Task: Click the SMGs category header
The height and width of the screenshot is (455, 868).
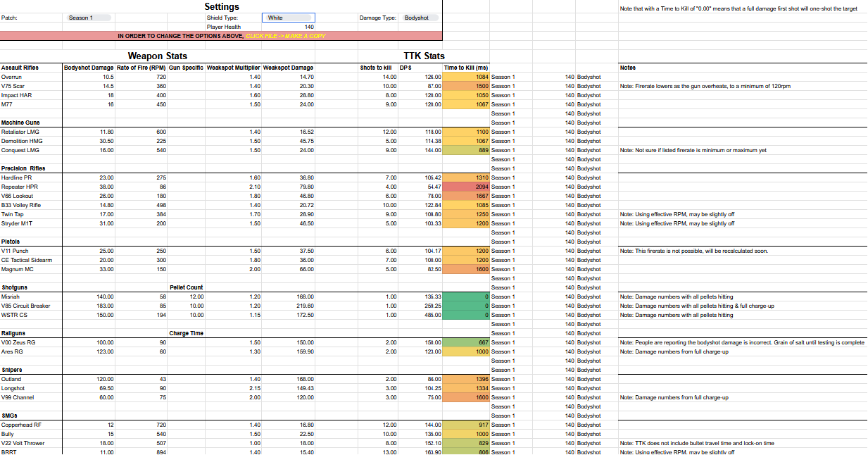Action: point(10,416)
